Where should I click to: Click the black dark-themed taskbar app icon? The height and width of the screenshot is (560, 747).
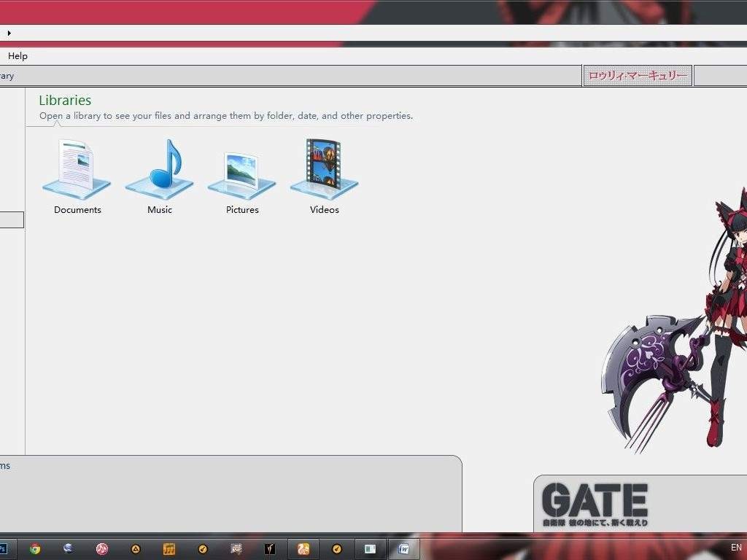[270, 548]
